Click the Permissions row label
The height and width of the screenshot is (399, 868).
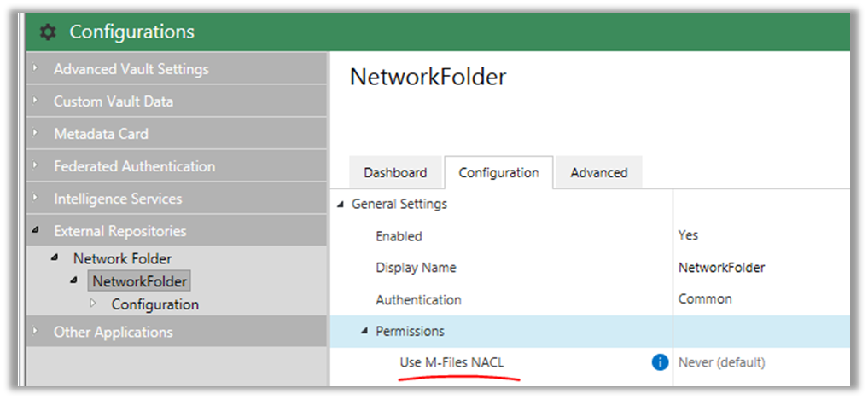tap(410, 331)
